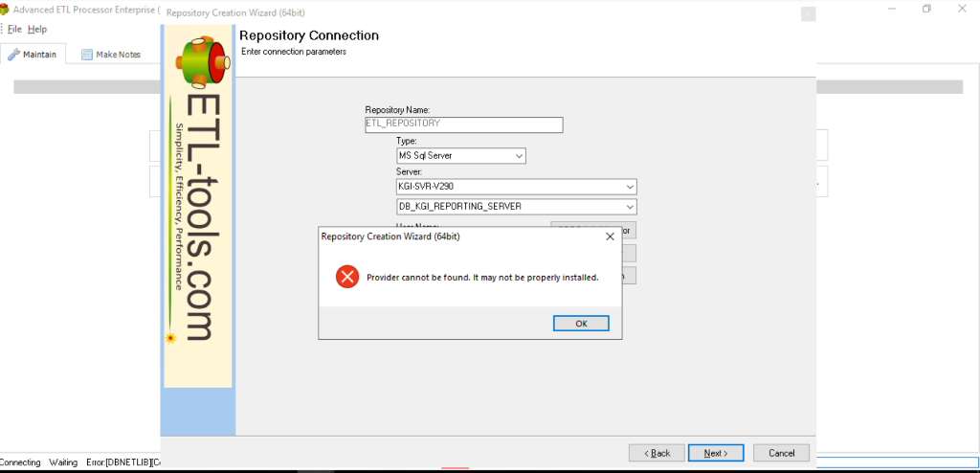Click the Advanced ETL Processor app icon
Image resolution: width=980 pixels, height=473 pixels.
pos(5,10)
